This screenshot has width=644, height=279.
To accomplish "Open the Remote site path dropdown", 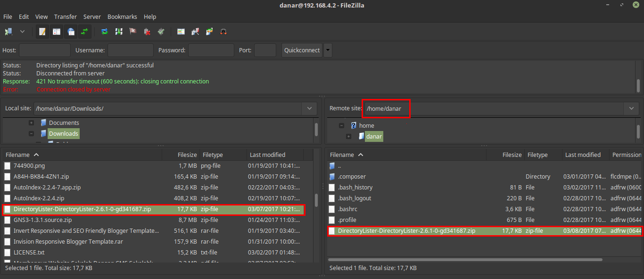I will coord(631,108).
